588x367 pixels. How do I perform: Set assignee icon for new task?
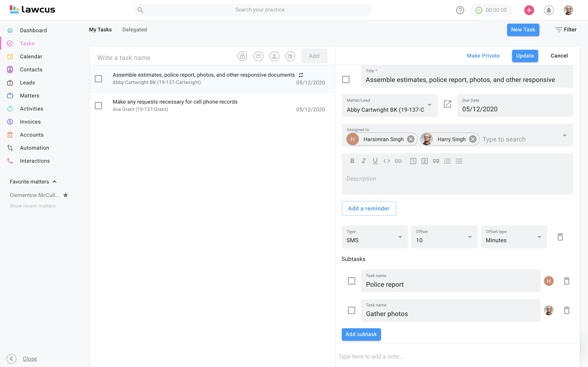[274, 56]
